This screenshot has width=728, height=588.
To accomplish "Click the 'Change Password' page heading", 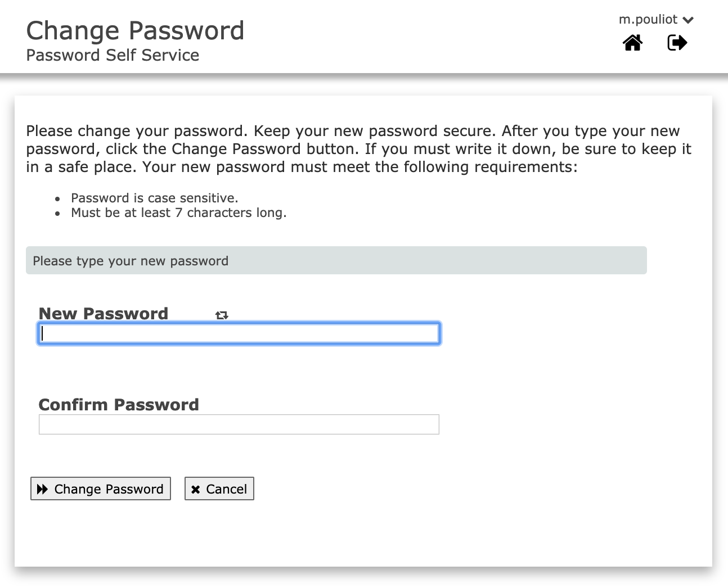I will point(135,31).
